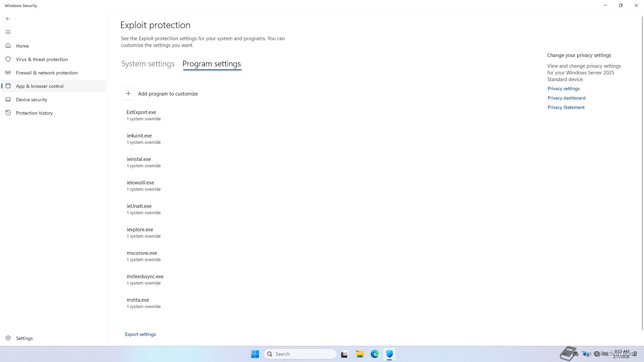Toggle the hamburger navigation menu
The width and height of the screenshot is (644, 362).
pos(8,32)
